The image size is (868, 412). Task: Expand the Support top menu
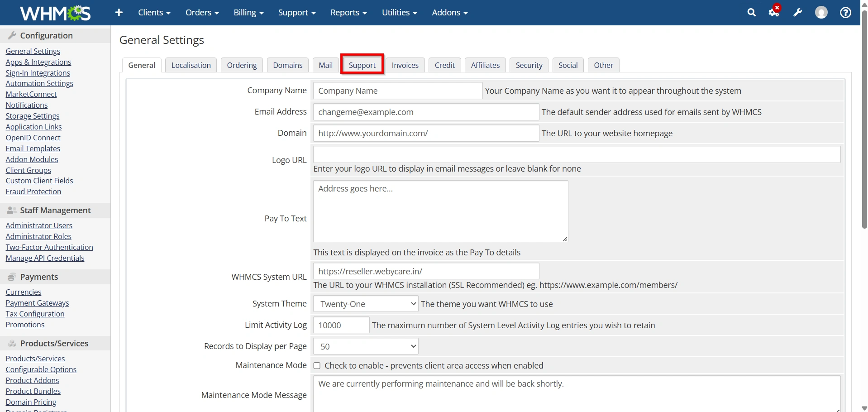[296, 13]
